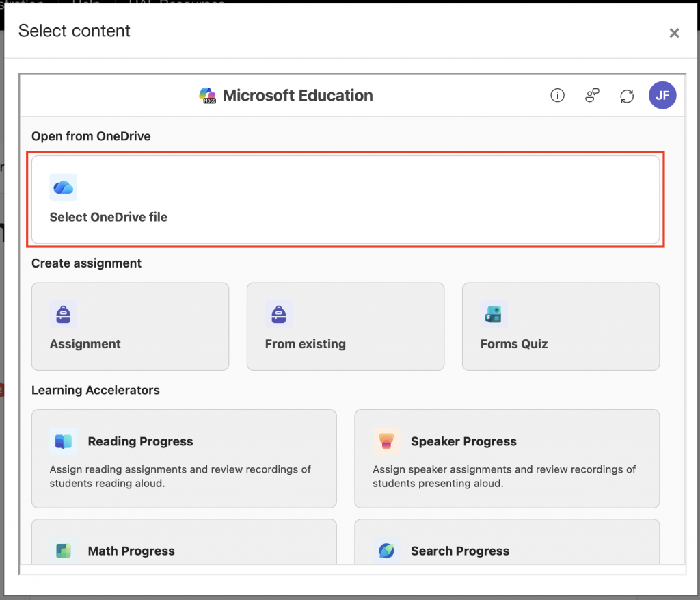Screen dimensions: 700x600
Task: Open the feedback icon in header
Action: tap(593, 96)
